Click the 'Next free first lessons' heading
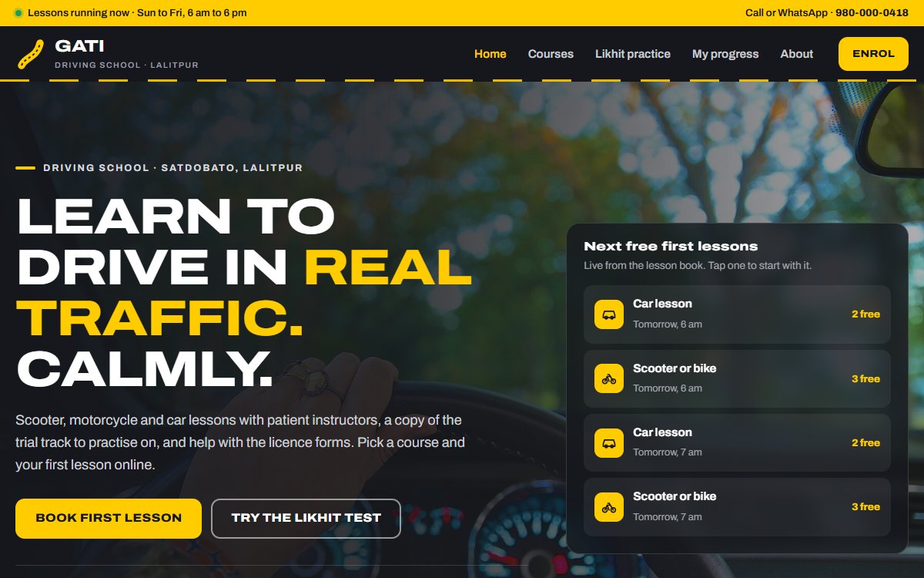Screen dimensions: 924x578 (x=671, y=247)
